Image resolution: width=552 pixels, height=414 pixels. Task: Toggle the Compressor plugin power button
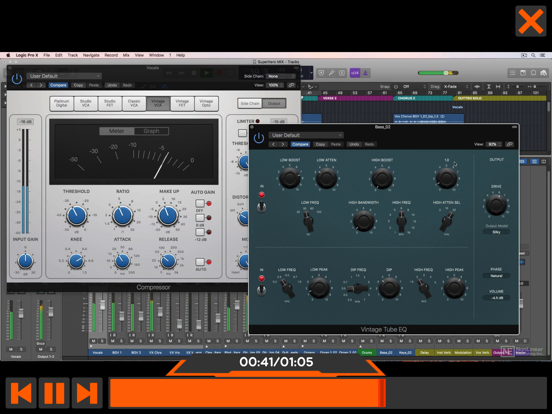(x=17, y=79)
